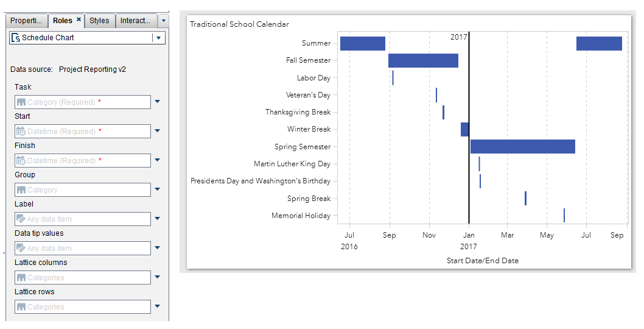The image size is (644, 329).
Task: Open the Lattice columns dropdown arrow
Action: pos(157,278)
